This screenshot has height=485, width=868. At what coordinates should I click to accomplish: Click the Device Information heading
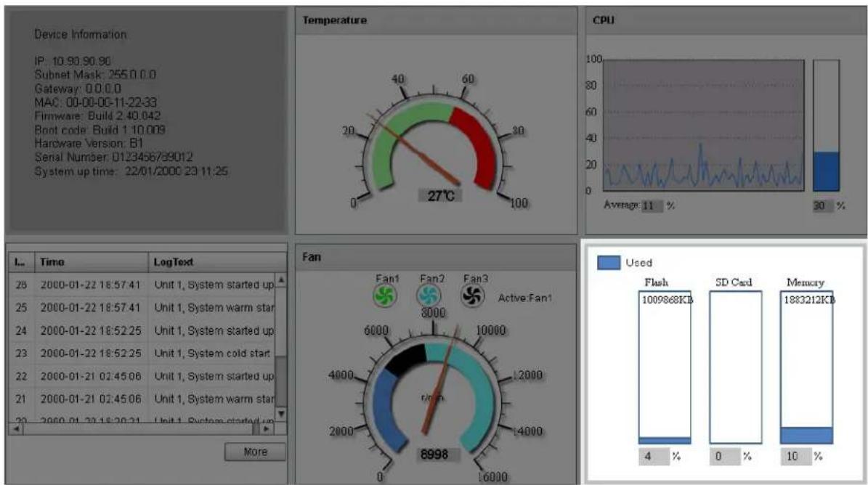pyautogui.click(x=81, y=34)
